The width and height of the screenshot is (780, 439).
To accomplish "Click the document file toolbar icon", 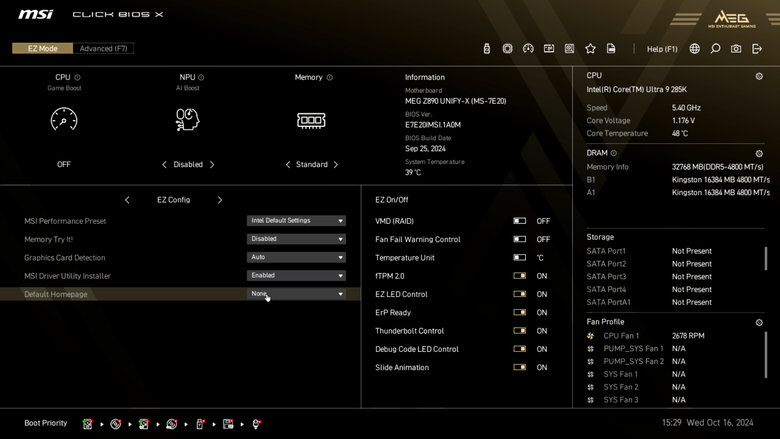I will (x=611, y=48).
